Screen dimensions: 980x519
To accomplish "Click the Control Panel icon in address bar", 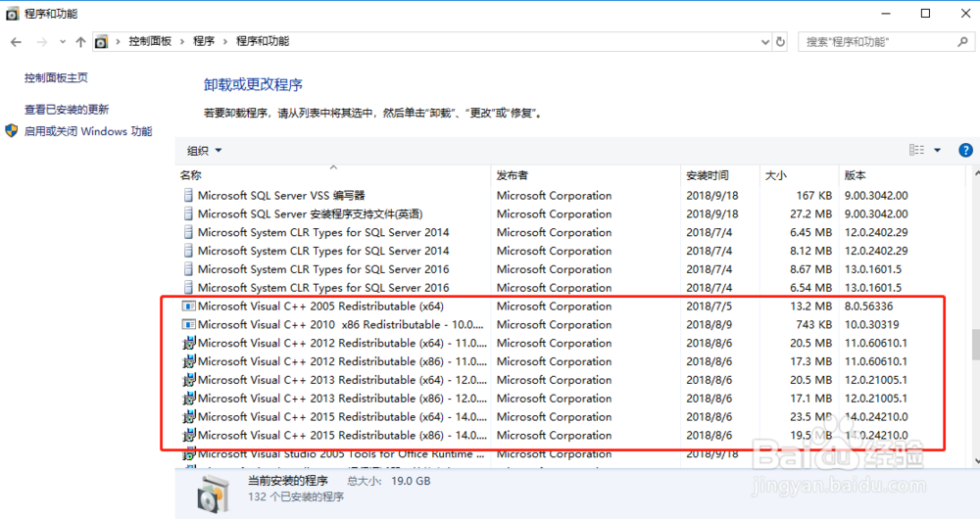I will click(x=101, y=42).
